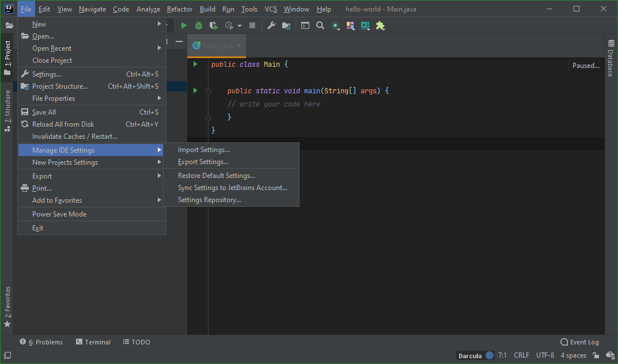Screen dimensions: 618x364
Task: Click the 7:1 caret position indicator
Action: pos(502,355)
